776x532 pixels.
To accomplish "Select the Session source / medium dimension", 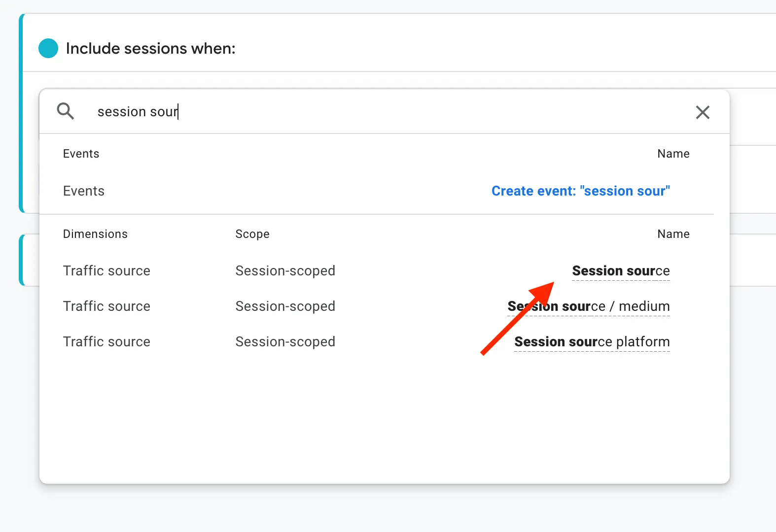I will tap(589, 306).
